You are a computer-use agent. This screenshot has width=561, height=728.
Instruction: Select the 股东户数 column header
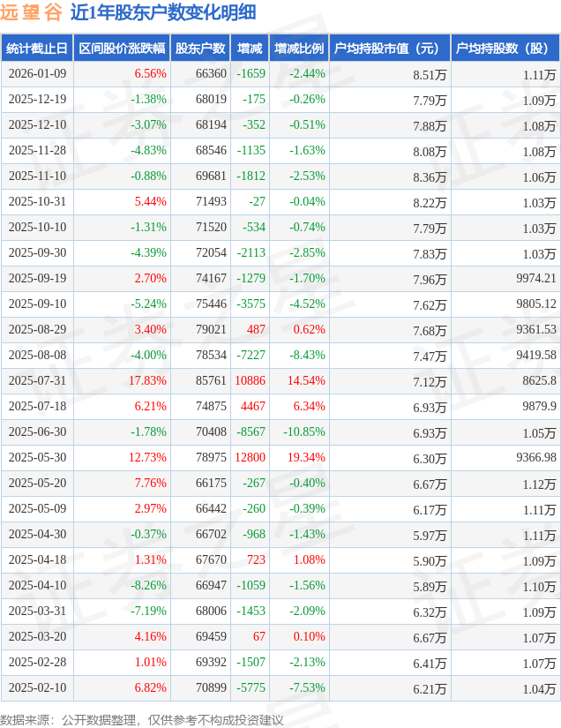200,49
